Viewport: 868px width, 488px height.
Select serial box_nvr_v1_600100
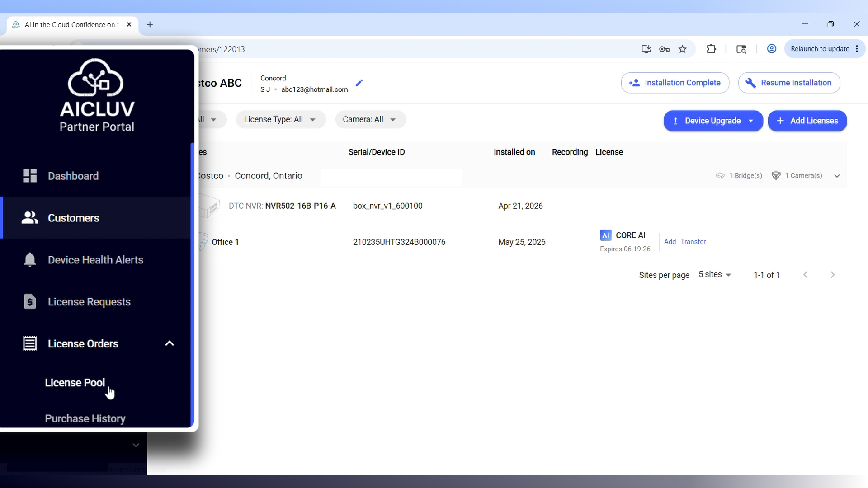pyautogui.click(x=387, y=206)
